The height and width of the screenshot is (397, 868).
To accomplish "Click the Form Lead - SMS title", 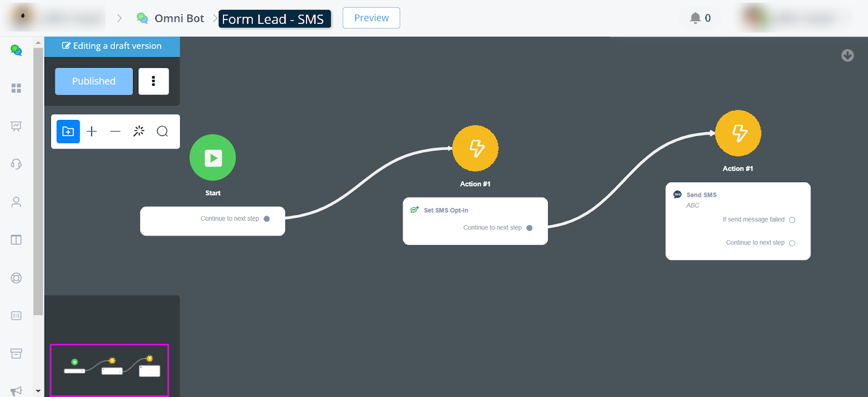I will (273, 19).
